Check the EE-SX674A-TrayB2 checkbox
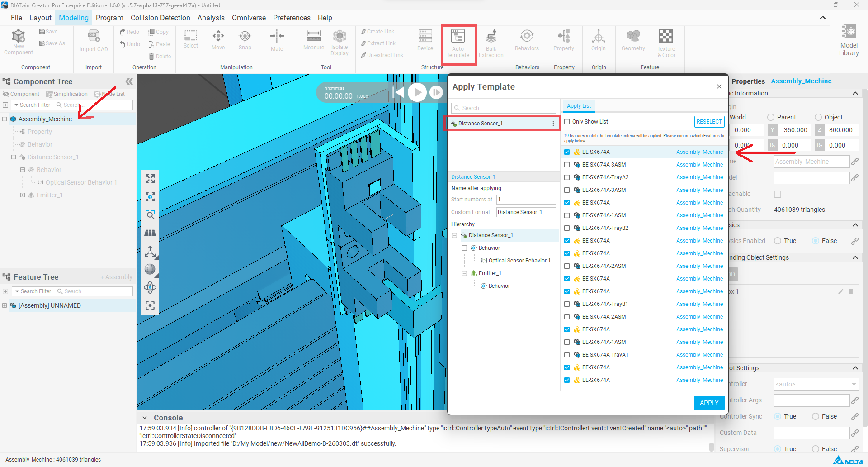Image resolution: width=868 pixels, height=467 pixels. 567,228
